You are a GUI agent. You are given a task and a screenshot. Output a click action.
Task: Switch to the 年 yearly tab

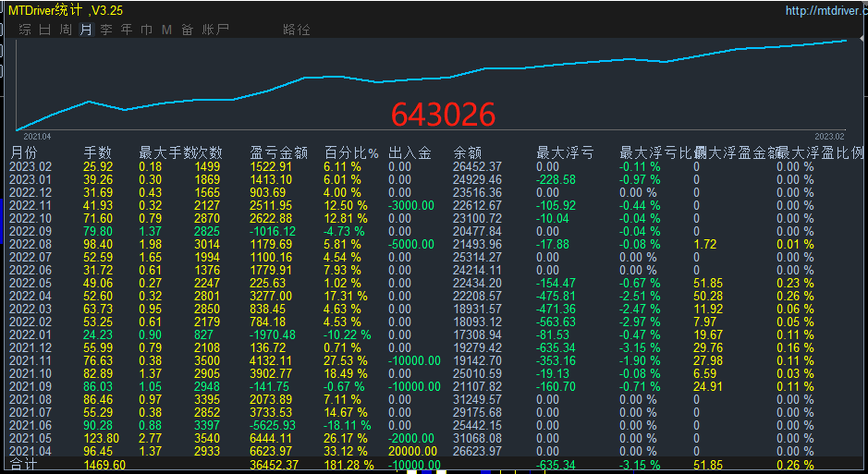pos(127,30)
